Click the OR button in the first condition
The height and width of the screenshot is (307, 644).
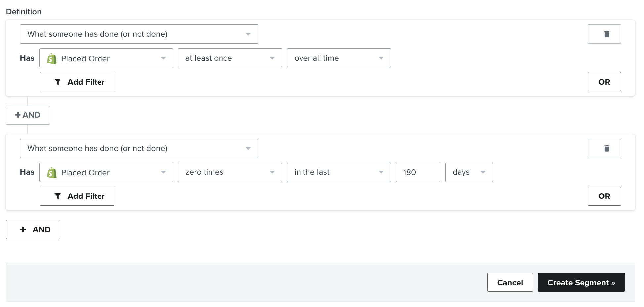pyautogui.click(x=604, y=82)
